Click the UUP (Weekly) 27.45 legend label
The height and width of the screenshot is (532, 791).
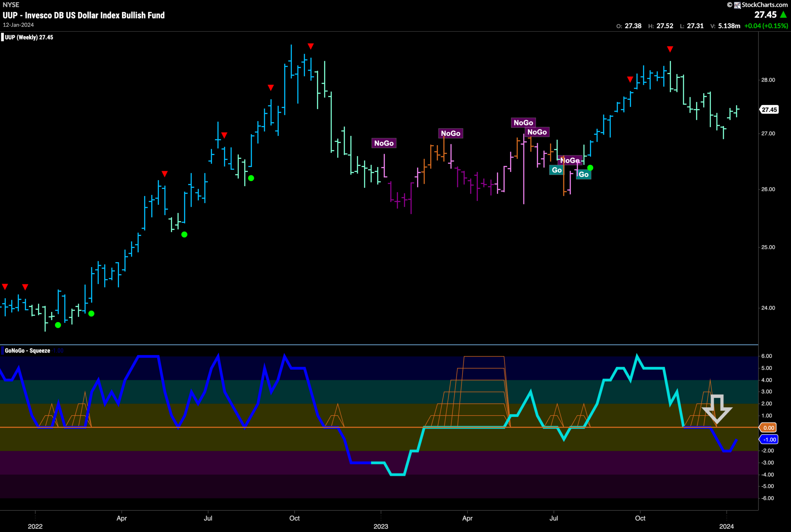point(29,37)
